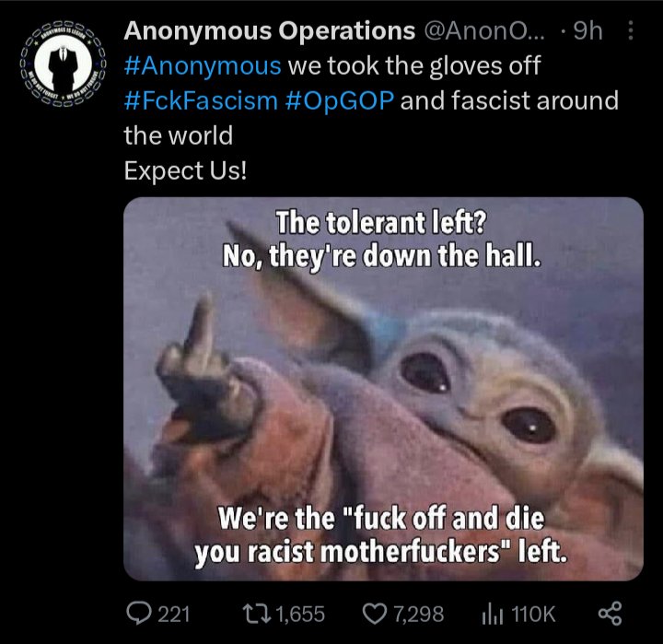The image size is (663, 644).
Task: Click the 221 replies count
Action: [x=174, y=614]
